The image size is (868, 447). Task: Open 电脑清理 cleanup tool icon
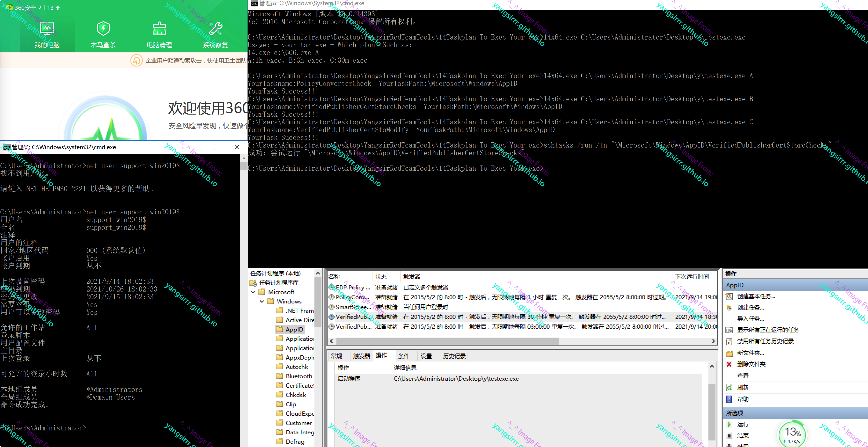[x=159, y=29]
